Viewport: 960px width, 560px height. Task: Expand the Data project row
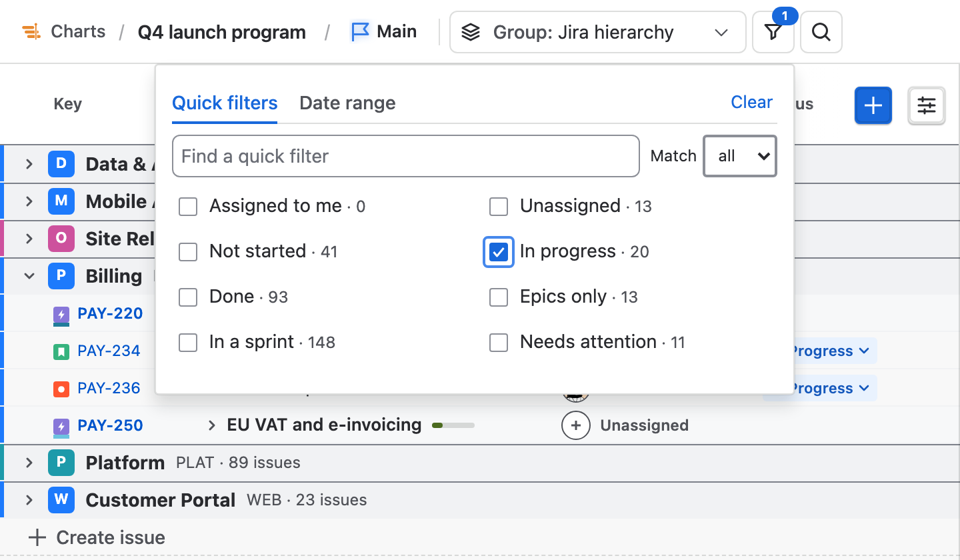coord(29,164)
